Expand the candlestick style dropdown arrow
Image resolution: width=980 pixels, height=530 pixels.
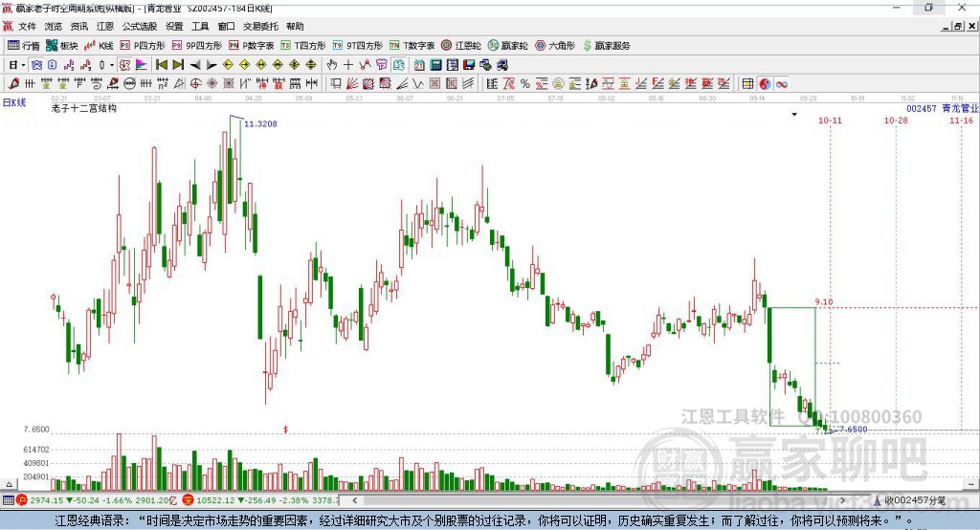coord(112,65)
